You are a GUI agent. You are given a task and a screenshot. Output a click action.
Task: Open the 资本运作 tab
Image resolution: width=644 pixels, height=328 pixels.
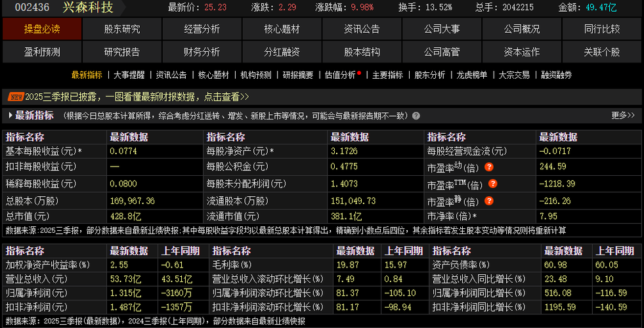(522, 52)
